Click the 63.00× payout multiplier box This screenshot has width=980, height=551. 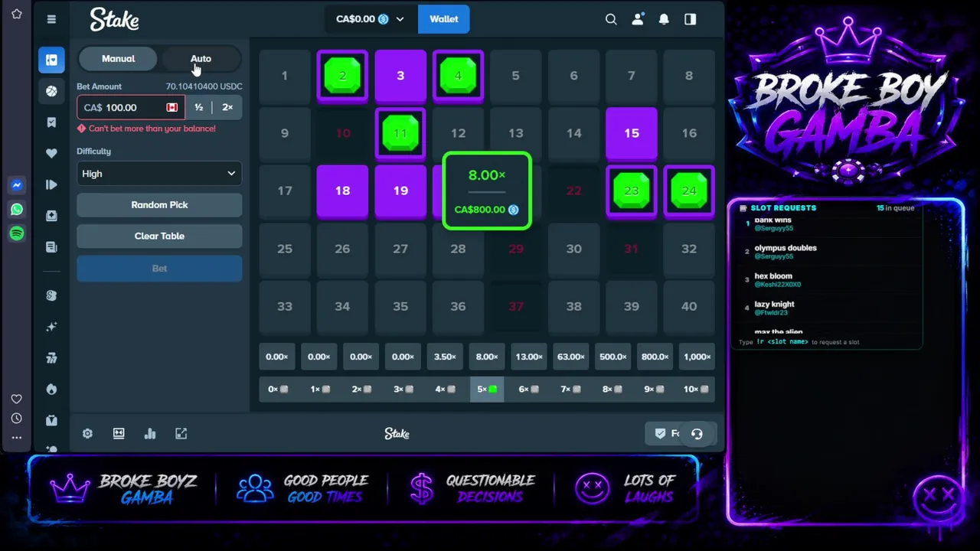pyautogui.click(x=570, y=357)
